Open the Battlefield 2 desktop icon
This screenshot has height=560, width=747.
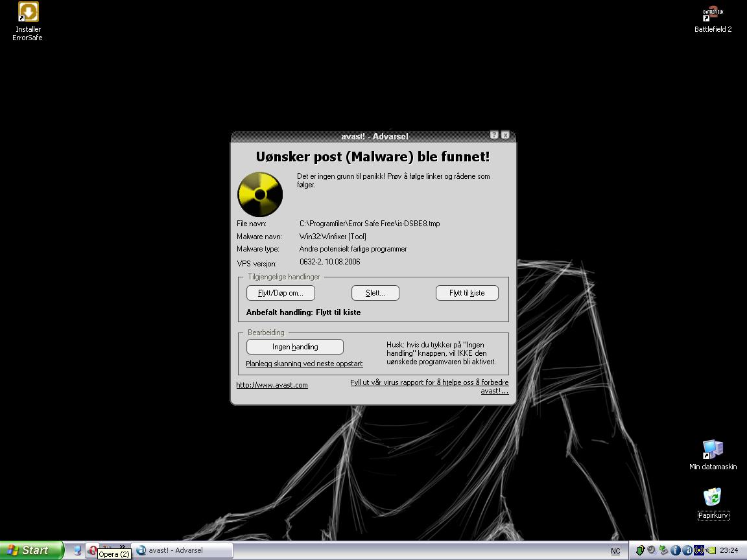coord(713,21)
